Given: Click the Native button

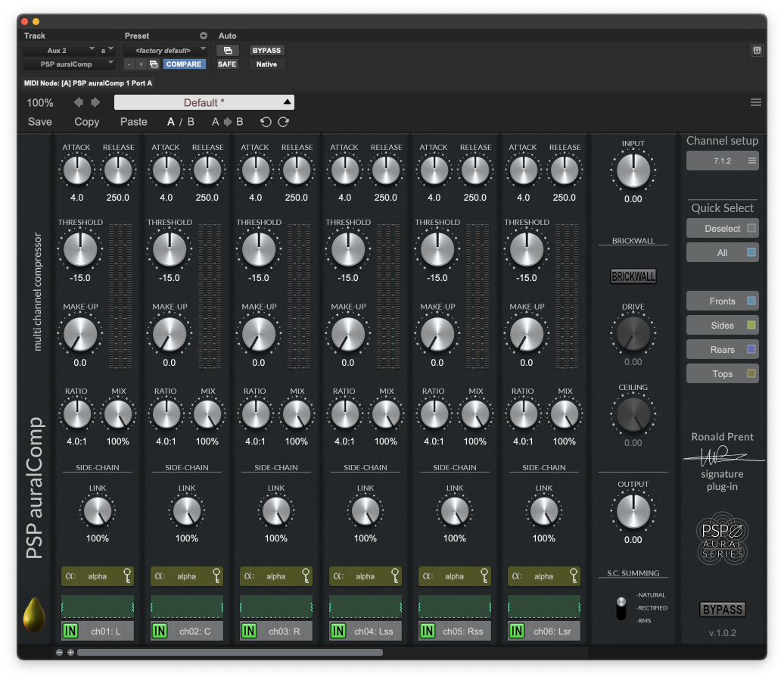Looking at the screenshot, I should coord(266,64).
